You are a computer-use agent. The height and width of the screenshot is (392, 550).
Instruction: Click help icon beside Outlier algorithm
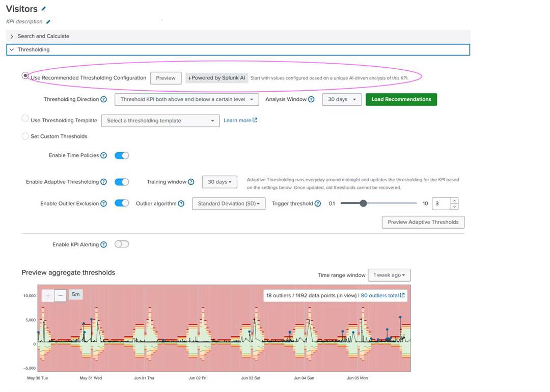click(x=181, y=204)
